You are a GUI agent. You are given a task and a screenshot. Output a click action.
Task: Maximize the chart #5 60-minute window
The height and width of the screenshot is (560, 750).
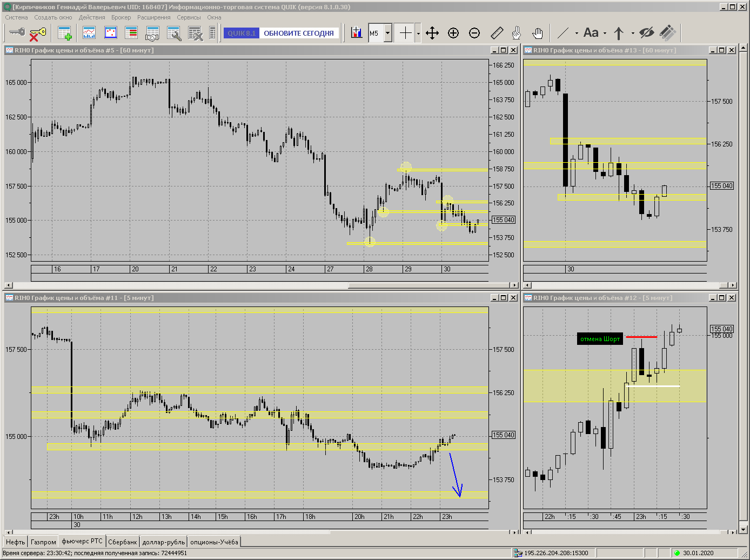pos(503,50)
